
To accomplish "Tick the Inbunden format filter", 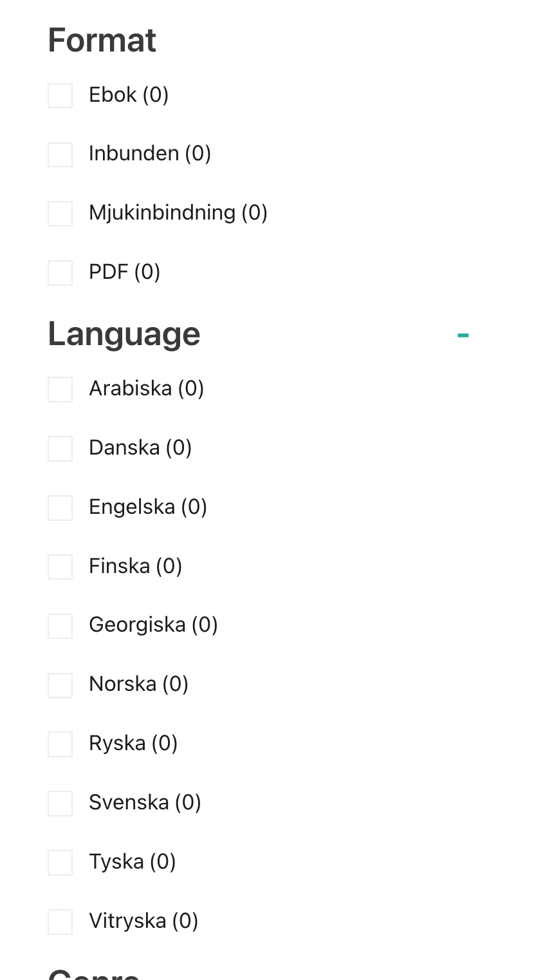I will (x=60, y=155).
